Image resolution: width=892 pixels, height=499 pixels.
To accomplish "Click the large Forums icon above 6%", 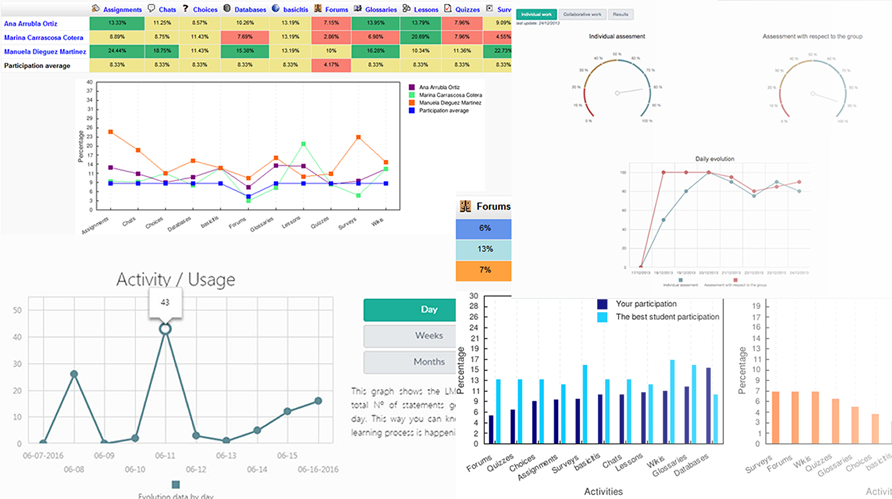I will click(465, 207).
